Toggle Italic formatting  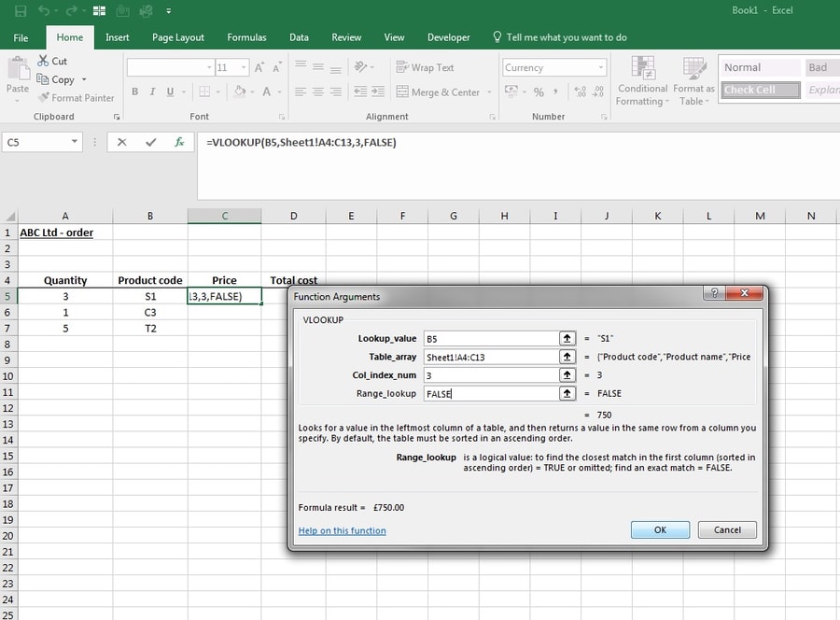(153, 92)
